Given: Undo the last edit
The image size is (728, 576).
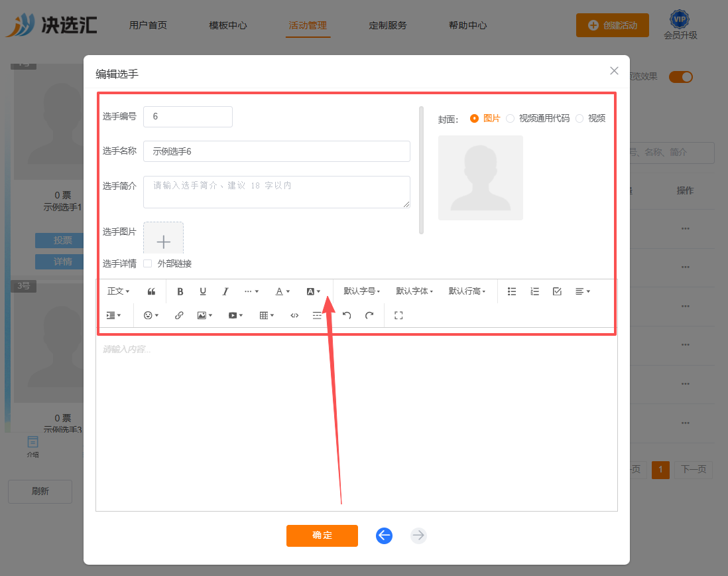Looking at the screenshot, I should pos(347,315).
